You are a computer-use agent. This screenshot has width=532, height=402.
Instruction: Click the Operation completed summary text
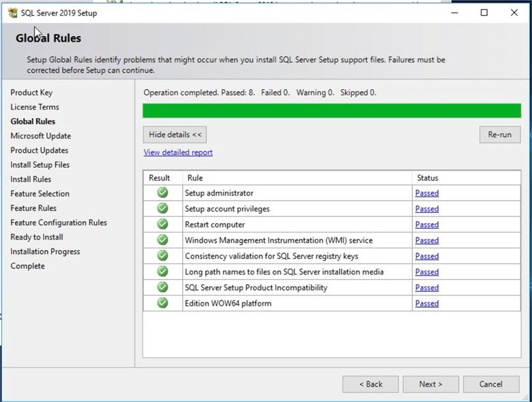(260, 93)
